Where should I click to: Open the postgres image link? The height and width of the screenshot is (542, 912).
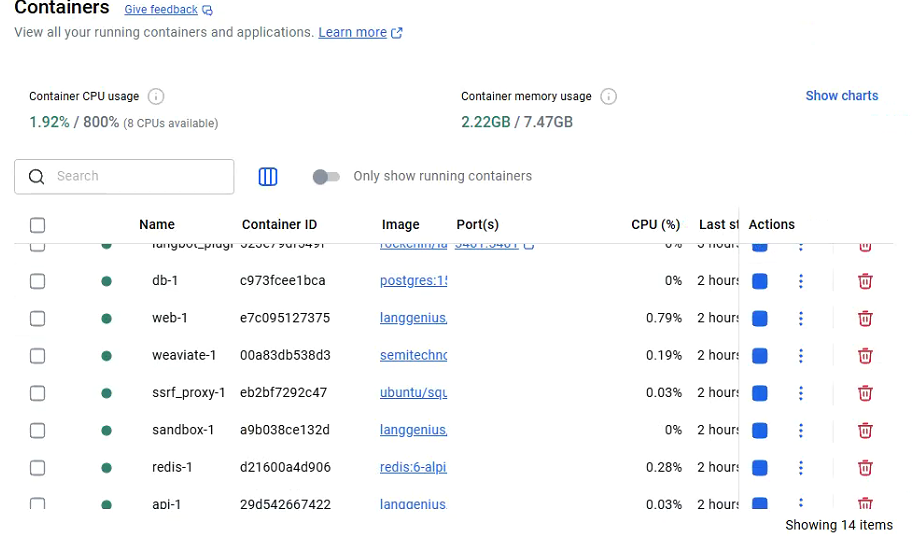[x=414, y=281]
